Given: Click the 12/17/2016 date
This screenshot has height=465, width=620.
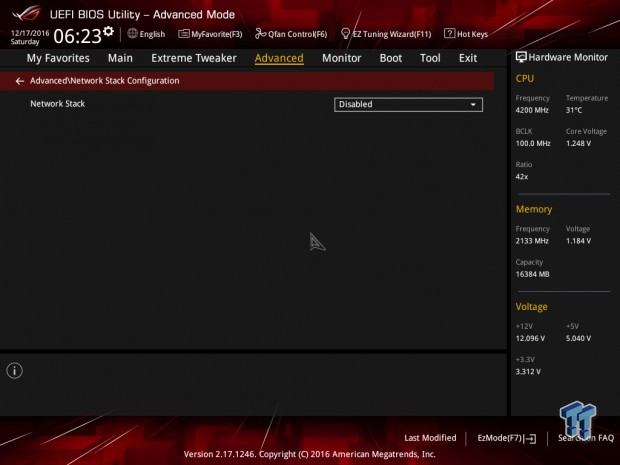Looking at the screenshot, I should pos(30,33).
